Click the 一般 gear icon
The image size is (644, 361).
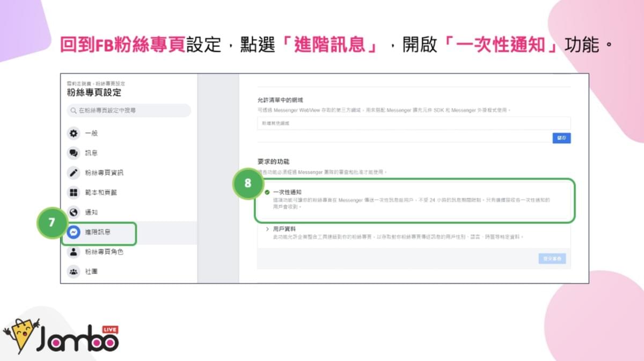pos(74,133)
